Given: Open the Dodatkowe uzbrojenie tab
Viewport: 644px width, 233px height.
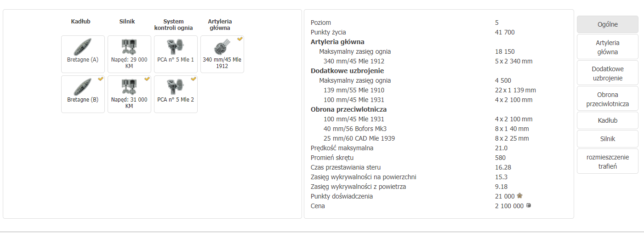Looking at the screenshot, I should coord(607,73).
